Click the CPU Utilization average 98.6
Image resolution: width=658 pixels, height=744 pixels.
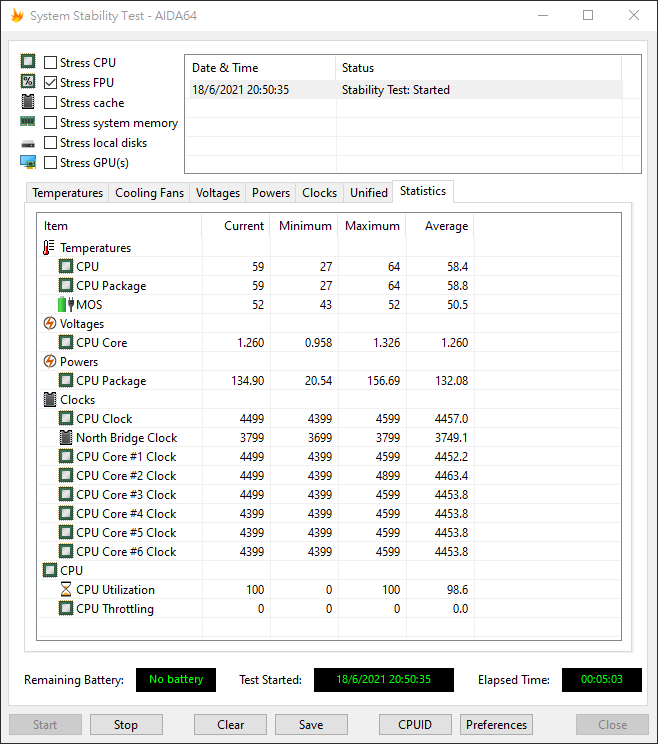pyautogui.click(x=457, y=589)
